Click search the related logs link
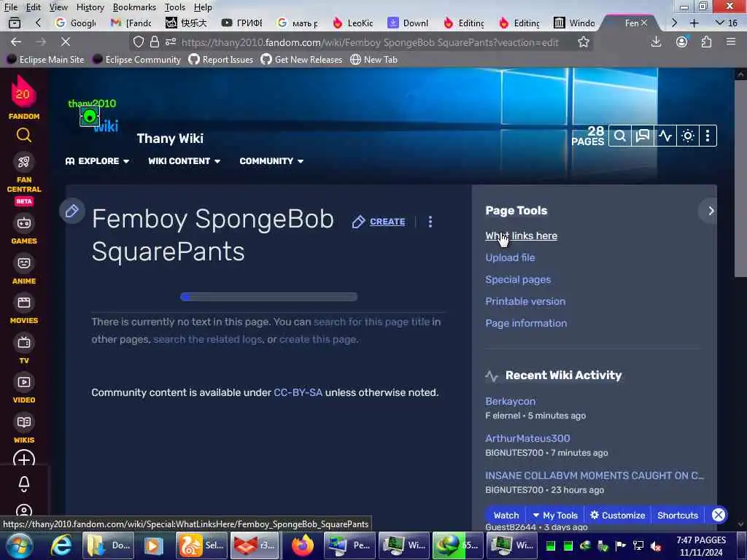 pos(208,340)
